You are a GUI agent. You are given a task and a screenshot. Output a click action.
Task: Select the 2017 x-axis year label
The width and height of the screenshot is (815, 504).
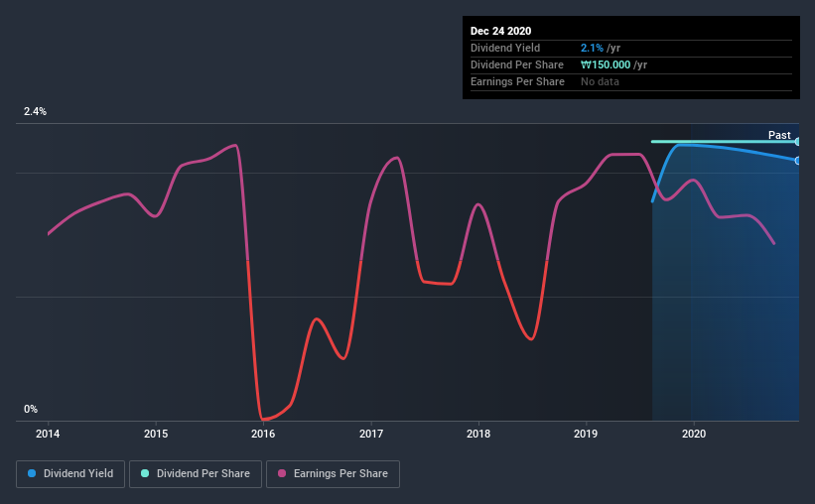[371, 434]
